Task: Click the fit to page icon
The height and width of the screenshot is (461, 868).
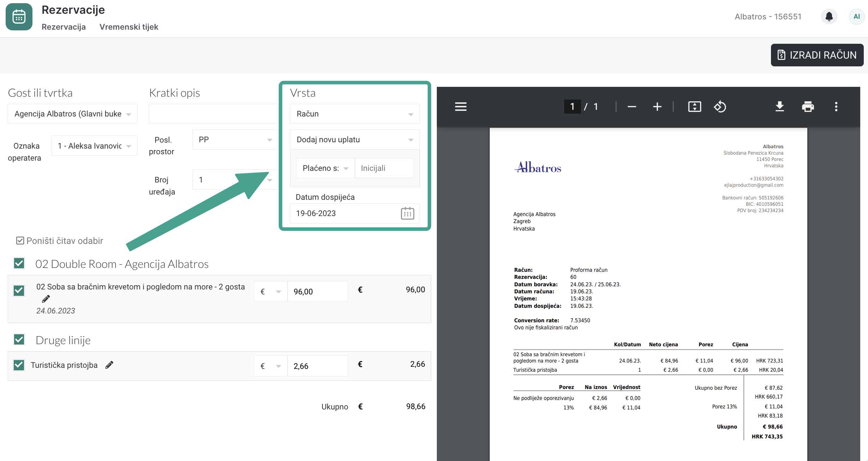Action: click(x=694, y=107)
